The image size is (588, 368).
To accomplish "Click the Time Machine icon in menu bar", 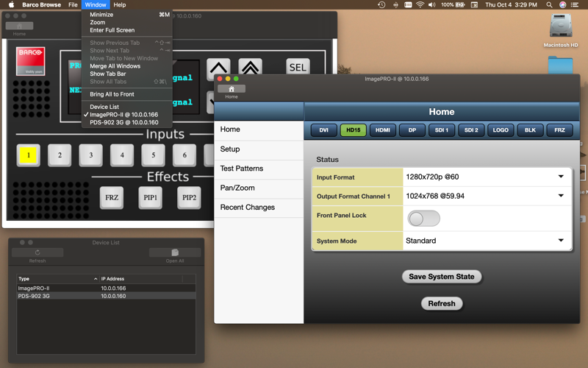I will [381, 5].
